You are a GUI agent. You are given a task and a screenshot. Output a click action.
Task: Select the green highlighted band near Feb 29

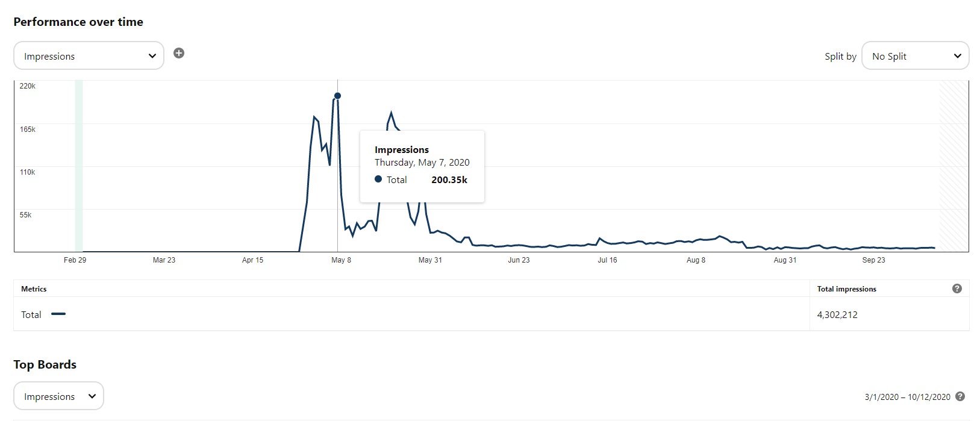coord(79,166)
